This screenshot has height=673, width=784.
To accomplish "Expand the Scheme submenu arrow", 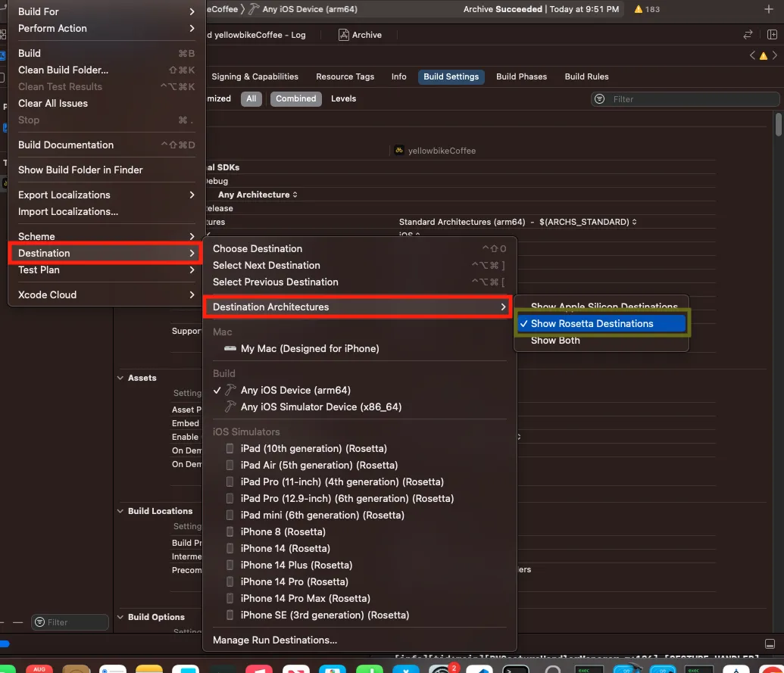I will tap(192, 236).
